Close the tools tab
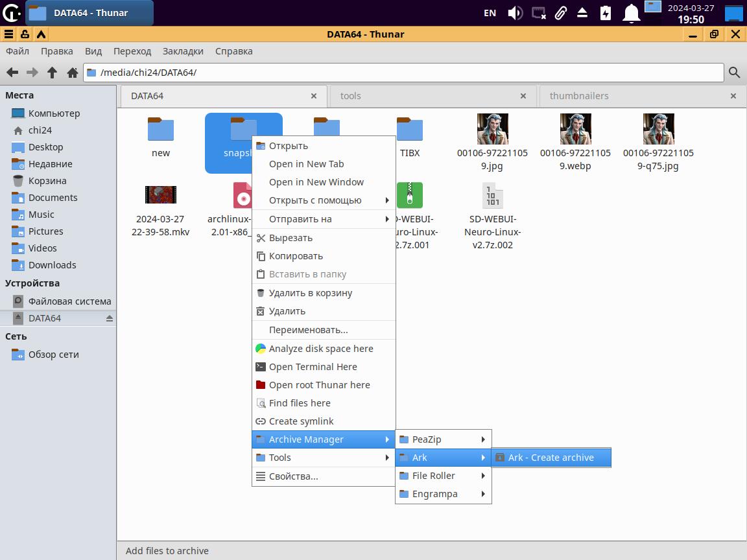Image resolution: width=747 pixels, height=560 pixels. tap(523, 96)
